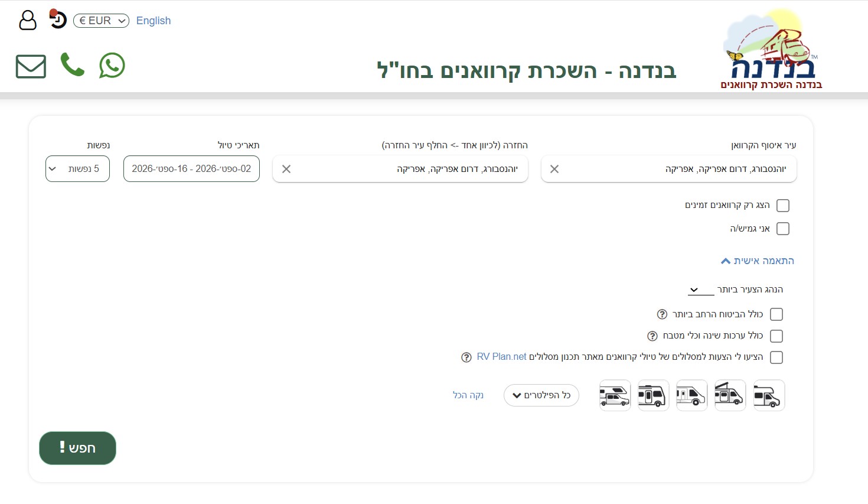Screen dimensions: 868x504
Task: Open the 5 travelers dropdown
Action: point(77,168)
